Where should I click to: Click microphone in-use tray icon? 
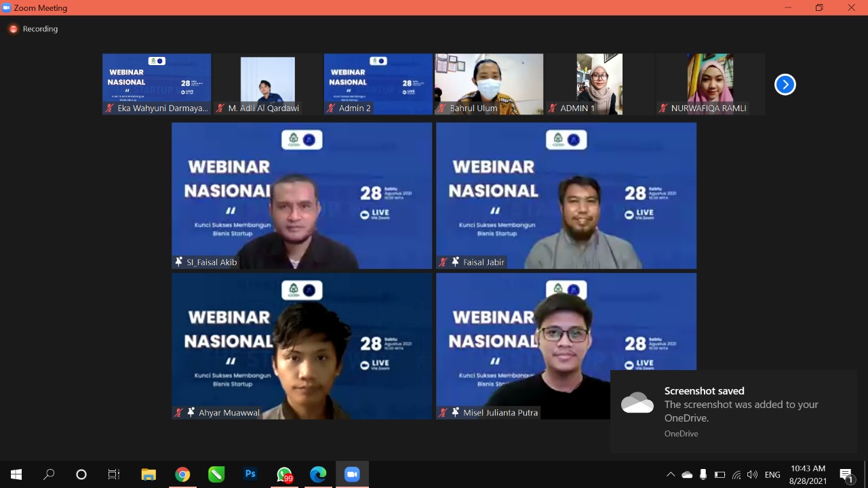[703, 474]
